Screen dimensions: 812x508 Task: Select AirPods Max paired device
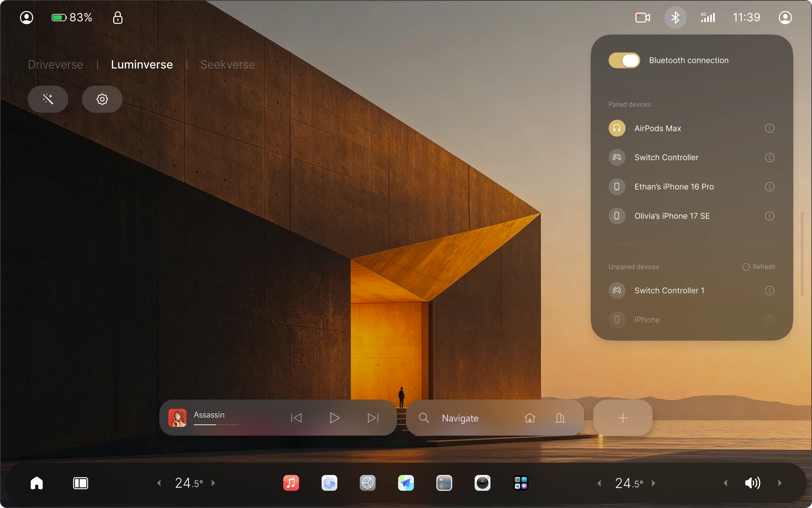pyautogui.click(x=692, y=128)
